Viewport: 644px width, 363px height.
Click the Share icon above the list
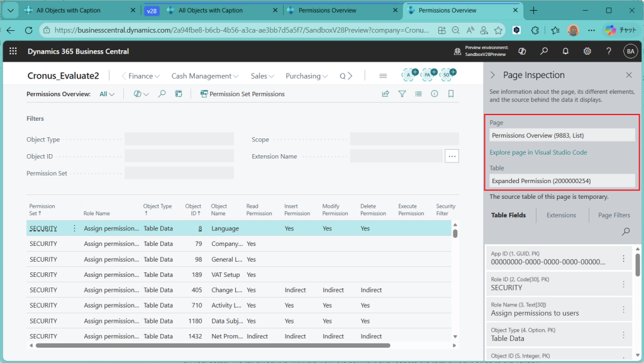(x=386, y=94)
